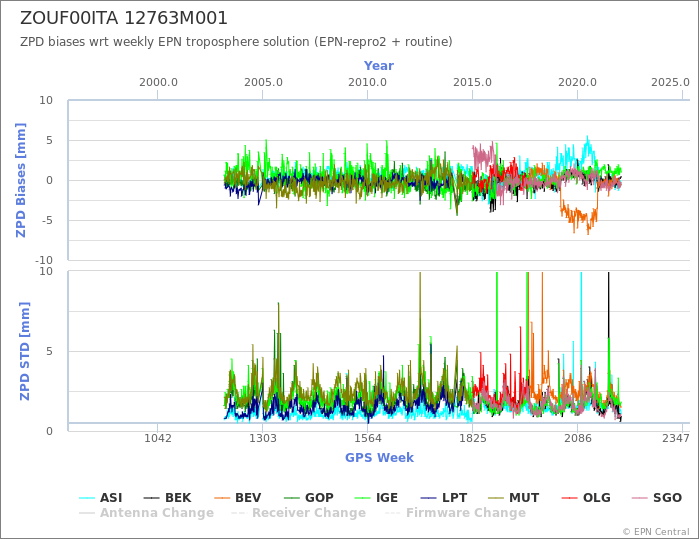The image size is (700, 540).
Task: Toggle the GOP series legend entry
Action: (x=308, y=498)
